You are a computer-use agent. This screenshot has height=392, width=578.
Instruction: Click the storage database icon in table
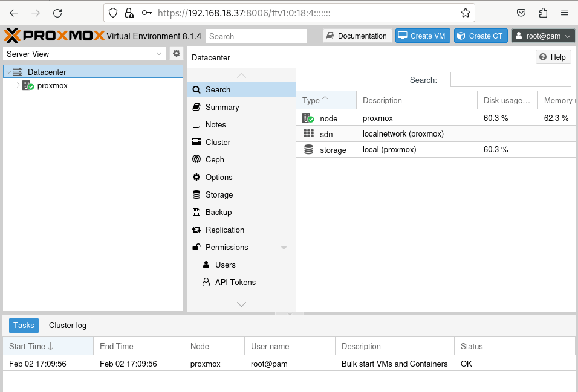(x=308, y=149)
